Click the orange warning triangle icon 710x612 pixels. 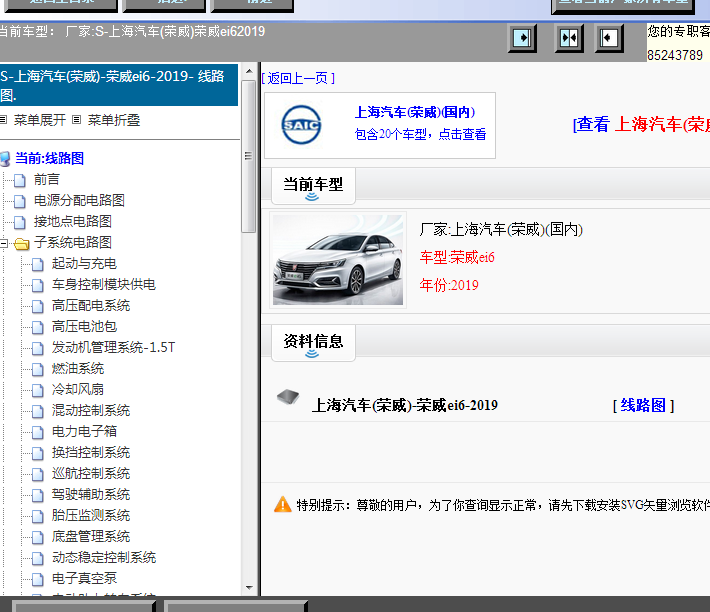click(x=283, y=504)
